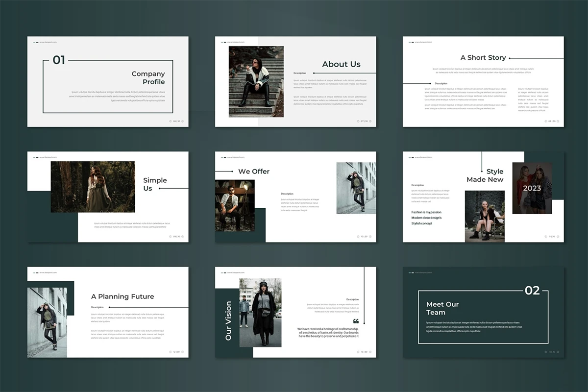The height and width of the screenshot is (392, 588).
Task: Click the vertical Our Vision label
Action: click(228, 321)
